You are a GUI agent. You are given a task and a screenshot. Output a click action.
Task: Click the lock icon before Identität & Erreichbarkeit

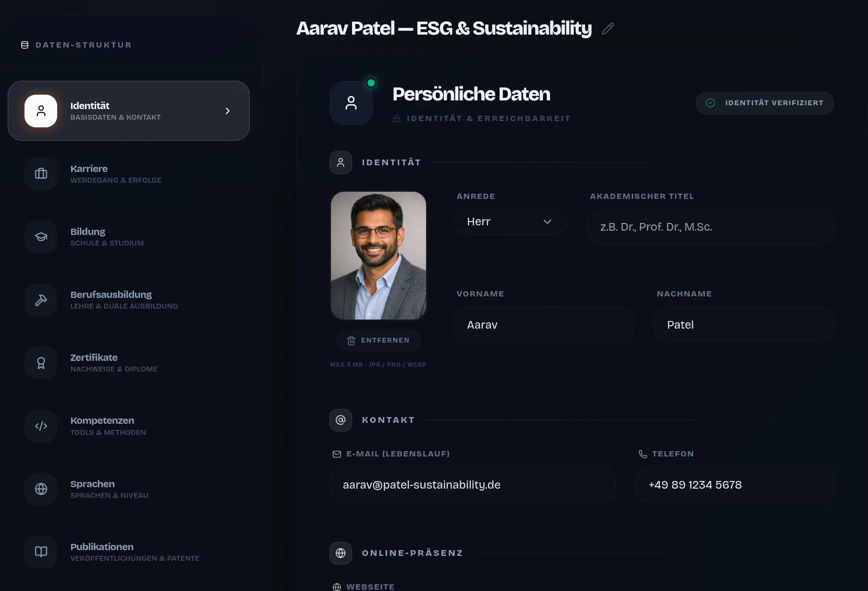point(397,118)
